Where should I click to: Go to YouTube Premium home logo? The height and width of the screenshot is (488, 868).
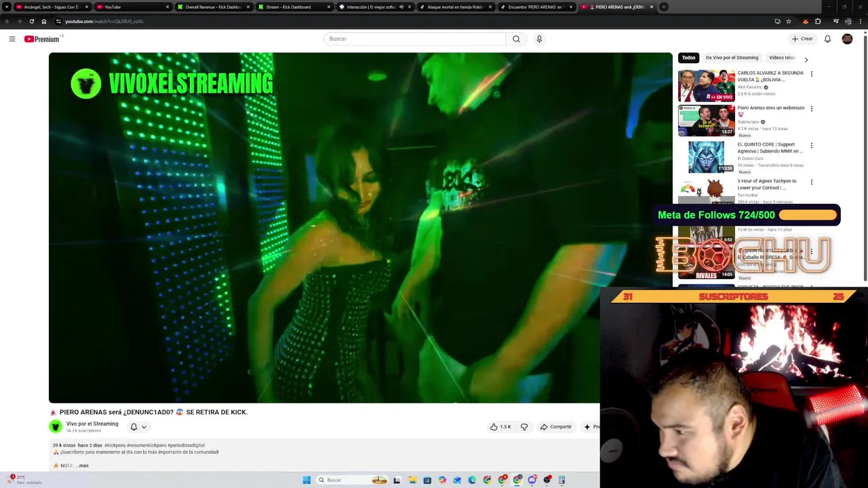tap(42, 39)
